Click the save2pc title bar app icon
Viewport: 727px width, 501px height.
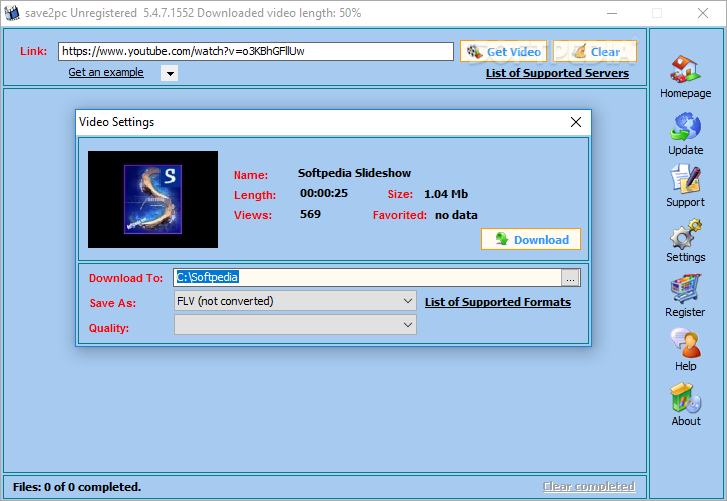12,13
